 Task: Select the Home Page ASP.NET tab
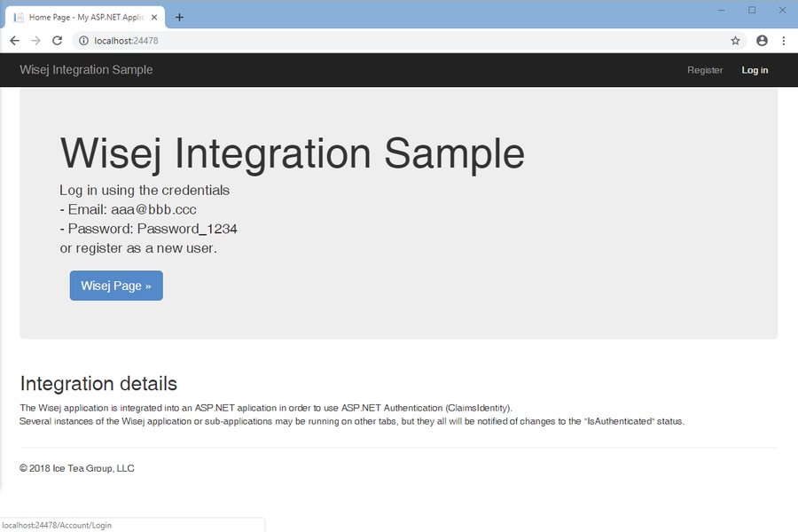point(80,17)
